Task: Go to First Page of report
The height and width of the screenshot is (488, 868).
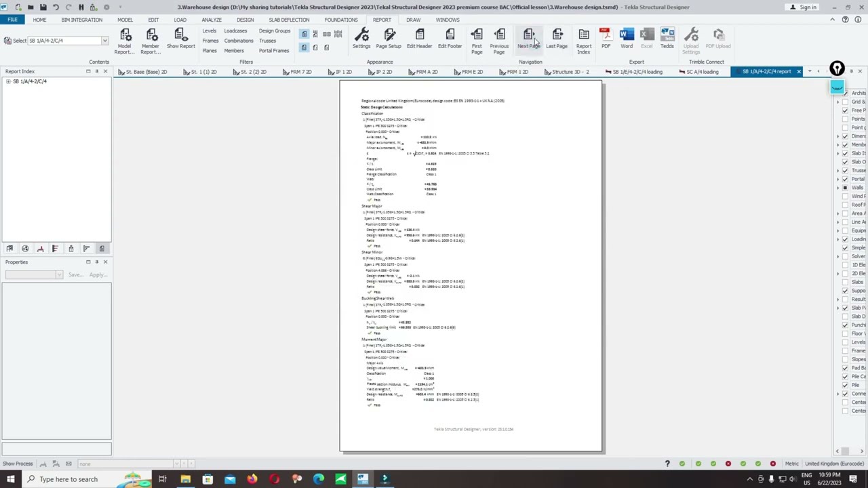Action: coord(477,41)
